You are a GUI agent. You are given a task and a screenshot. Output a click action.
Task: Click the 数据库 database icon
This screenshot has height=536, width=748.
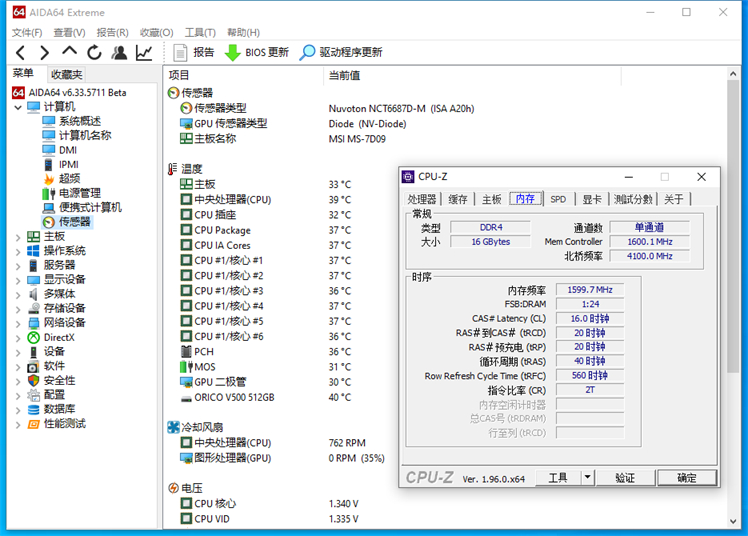tap(33, 410)
